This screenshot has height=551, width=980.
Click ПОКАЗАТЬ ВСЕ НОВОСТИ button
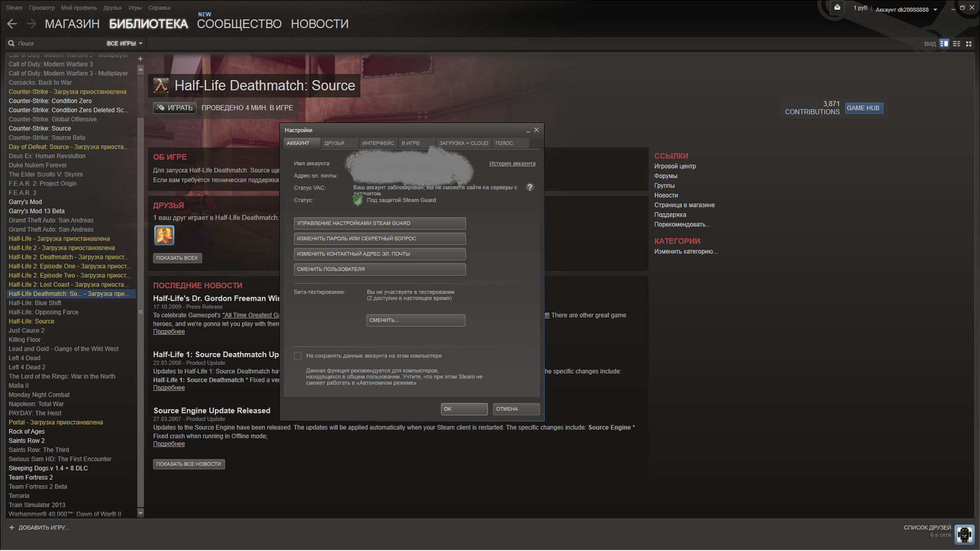tap(189, 464)
